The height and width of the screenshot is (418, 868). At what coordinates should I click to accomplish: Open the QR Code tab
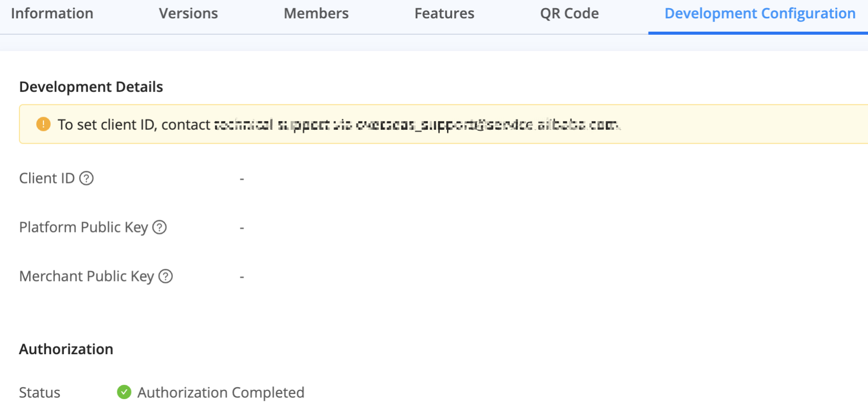[569, 14]
